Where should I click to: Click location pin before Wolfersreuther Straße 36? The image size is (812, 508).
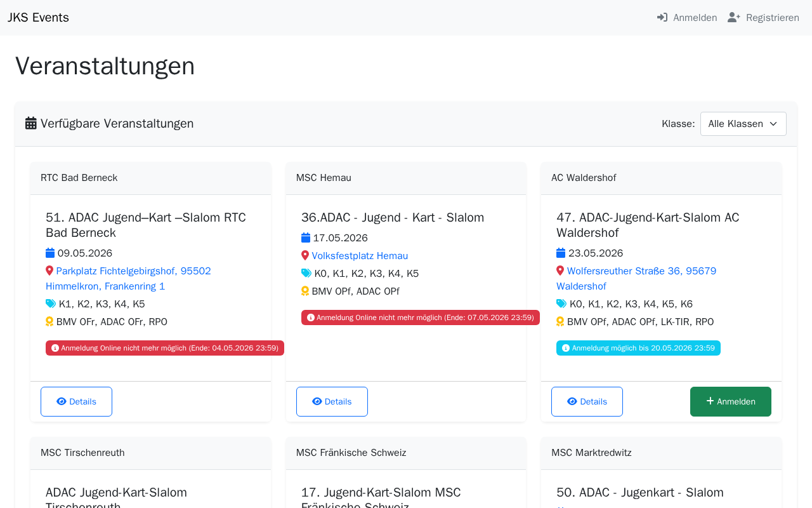[x=560, y=271]
